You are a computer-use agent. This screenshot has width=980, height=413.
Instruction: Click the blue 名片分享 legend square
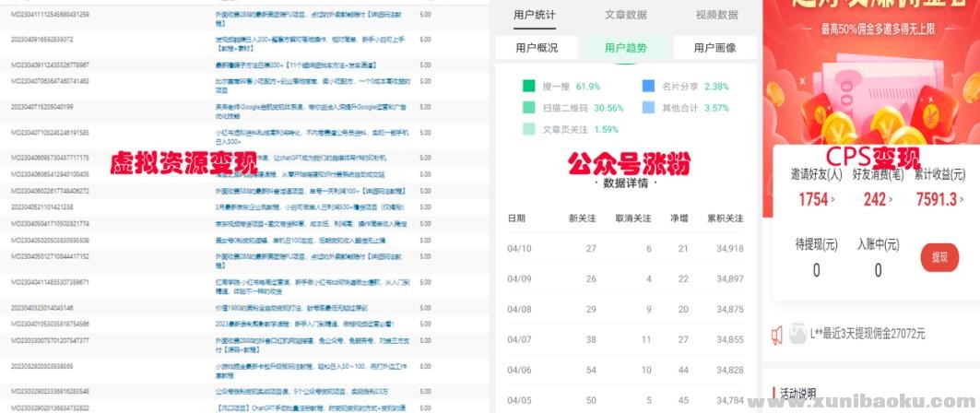649,86
